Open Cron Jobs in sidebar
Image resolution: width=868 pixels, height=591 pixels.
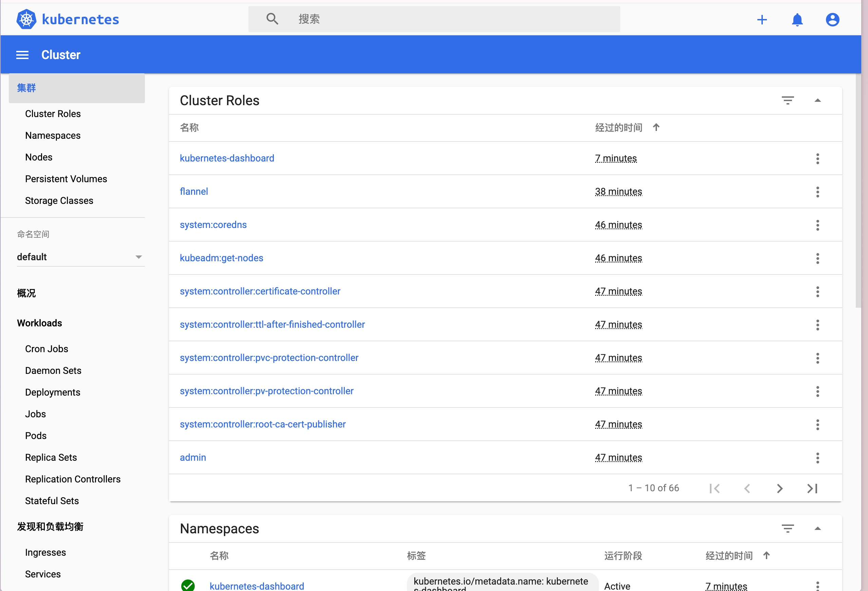[46, 349]
